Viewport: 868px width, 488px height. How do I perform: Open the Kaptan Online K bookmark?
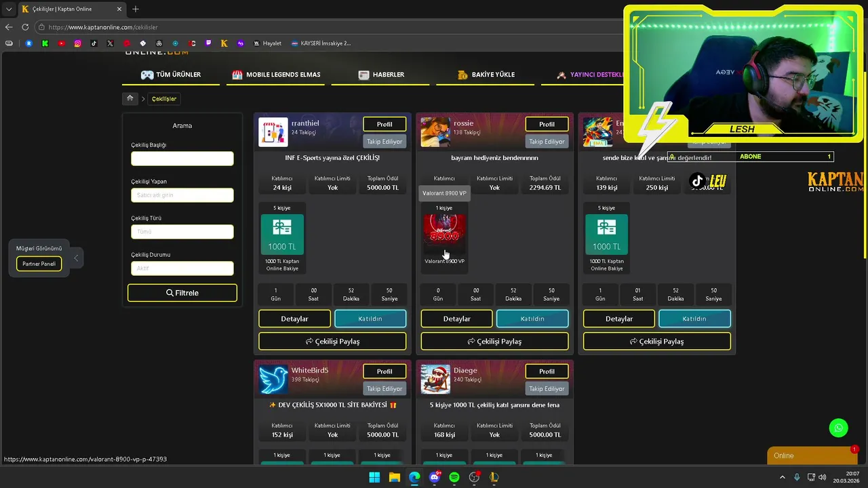224,43
